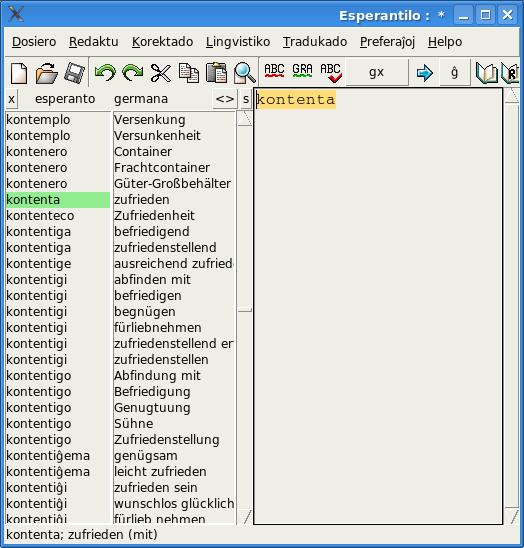Viewport: 524px width, 548px height.
Task: Open the green book dictionary icon
Action: (487, 73)
